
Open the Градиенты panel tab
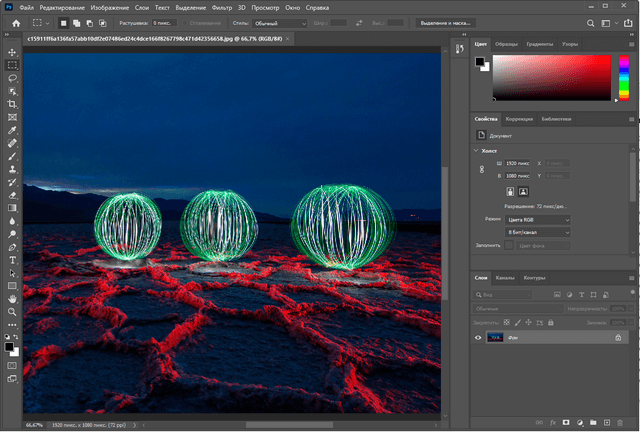point(540,44)
